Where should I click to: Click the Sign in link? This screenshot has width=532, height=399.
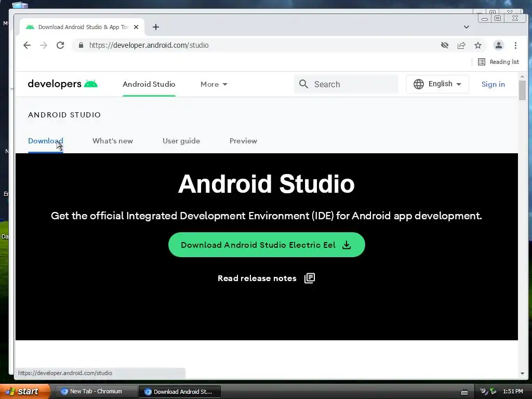[493, 84]
